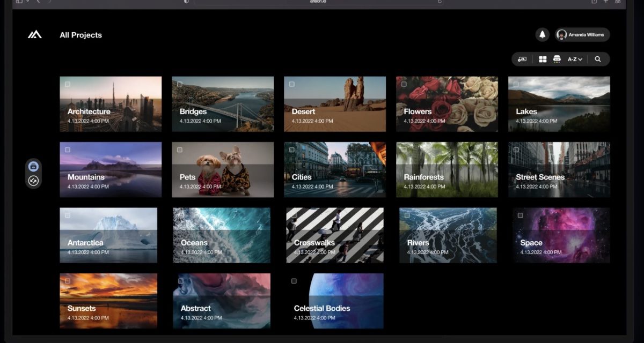The height and width of the screenshot is (343, 644).
Task: Click the add new project icon
Action: tap(522, 59)
